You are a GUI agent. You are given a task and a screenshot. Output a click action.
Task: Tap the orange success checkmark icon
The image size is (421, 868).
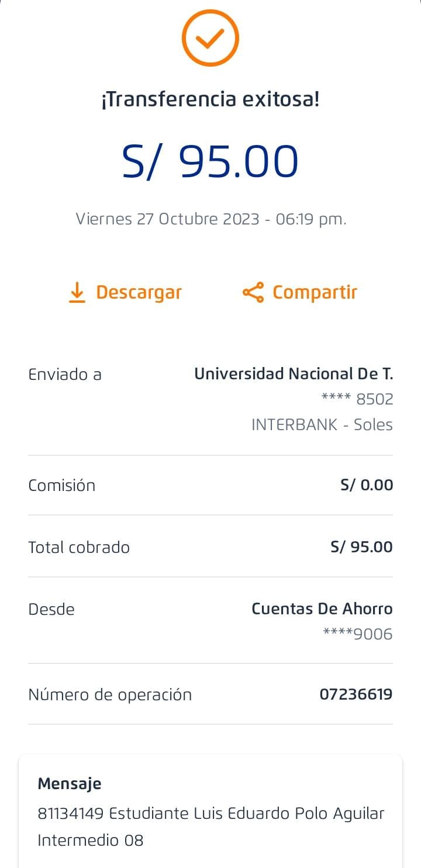(210, 39)
